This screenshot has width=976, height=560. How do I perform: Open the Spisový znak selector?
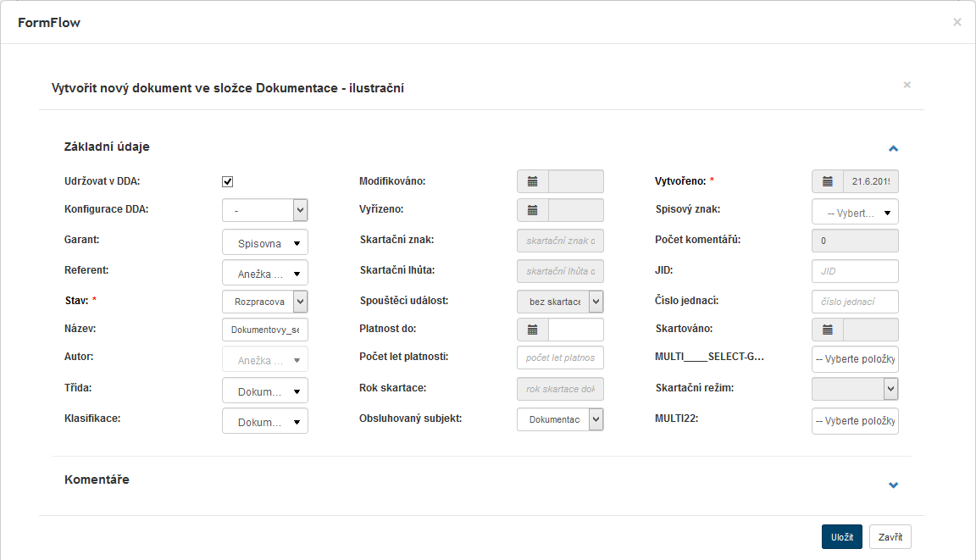coord(855,212)
